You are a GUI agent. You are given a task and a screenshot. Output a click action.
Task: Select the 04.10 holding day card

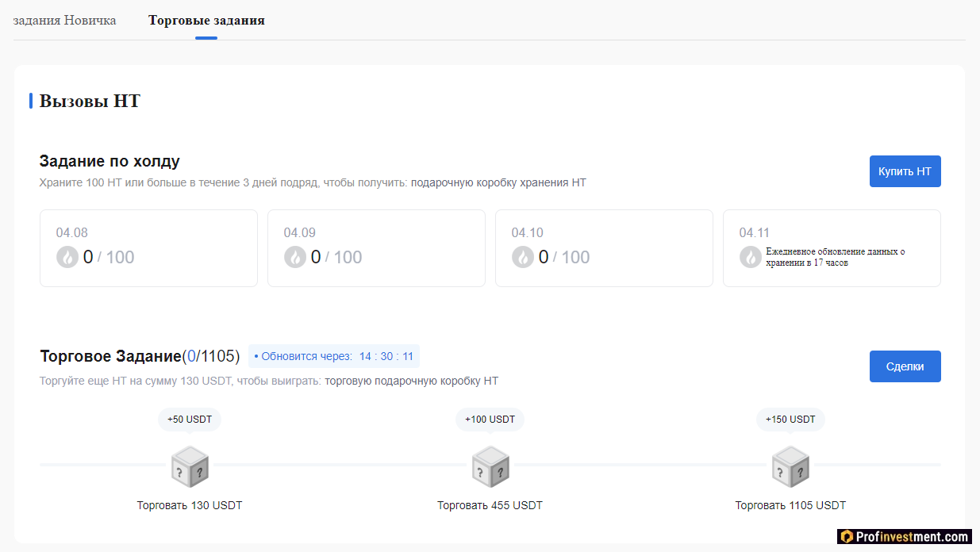click(x=604, y=248)
